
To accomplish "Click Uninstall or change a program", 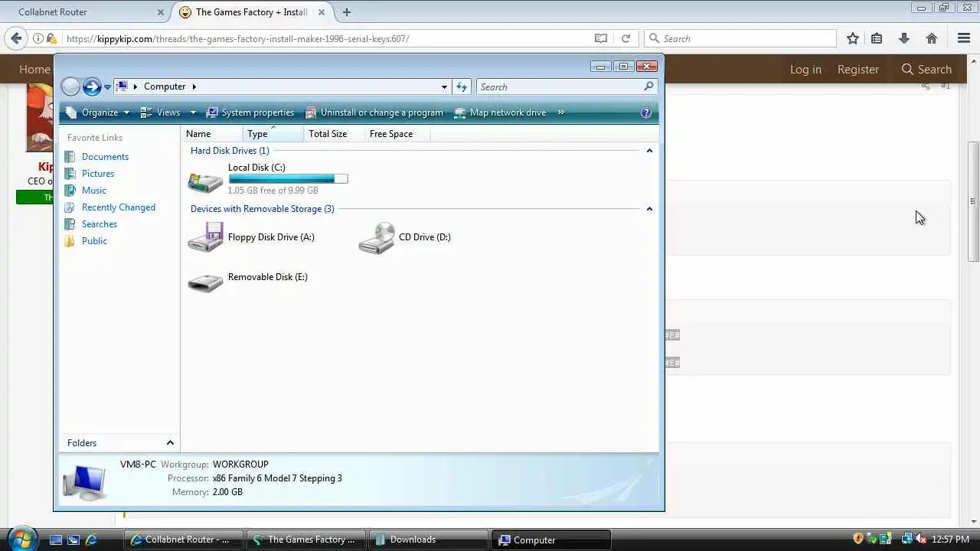I will click(x=374, y=112).
